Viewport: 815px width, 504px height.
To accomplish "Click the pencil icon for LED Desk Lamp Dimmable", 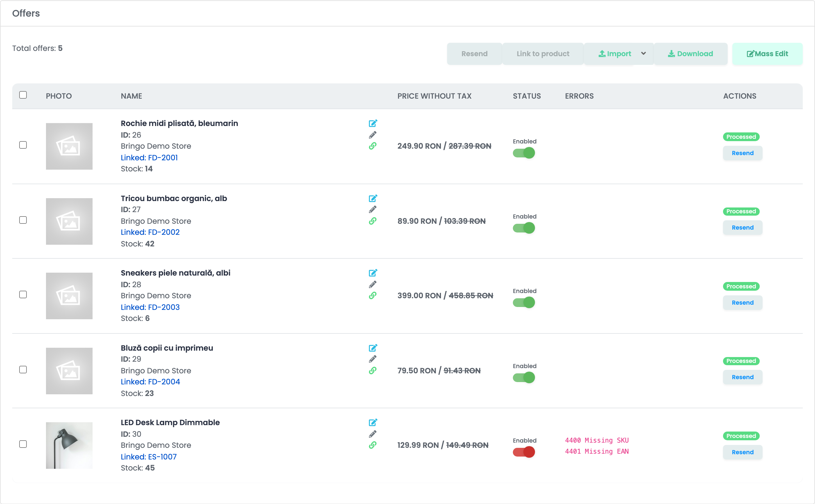I will 373,434.
